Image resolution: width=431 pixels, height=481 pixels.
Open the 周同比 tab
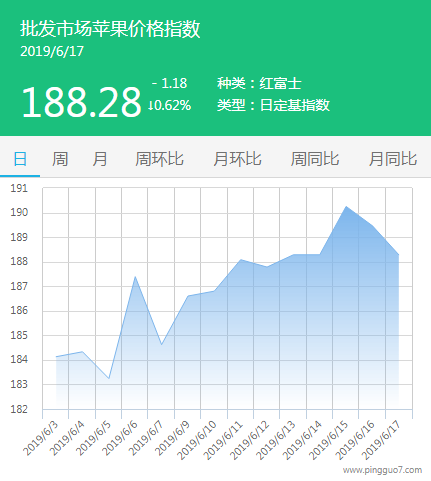(x=315, y=159)
